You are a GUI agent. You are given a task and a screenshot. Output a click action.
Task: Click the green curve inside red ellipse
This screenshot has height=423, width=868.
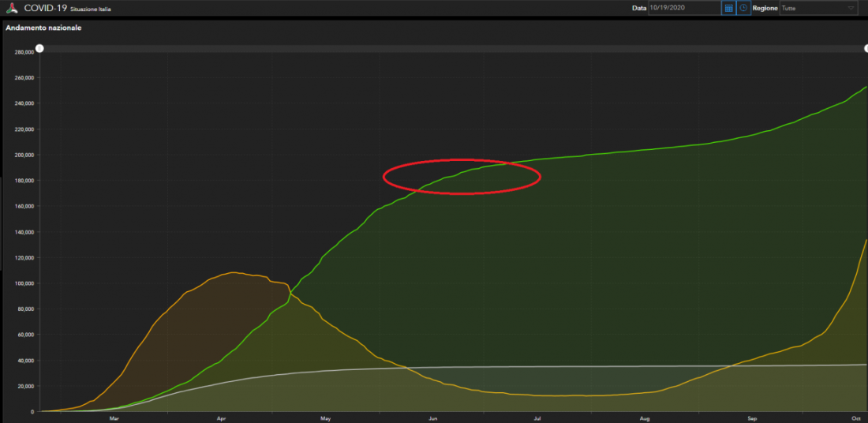[x=462, y=172]
